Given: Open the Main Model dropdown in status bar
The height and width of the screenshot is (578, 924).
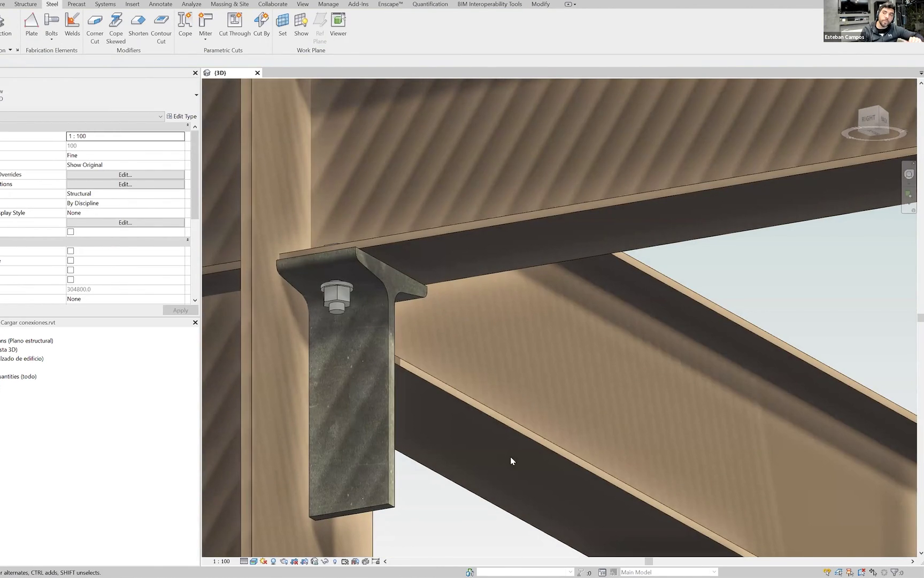Looking at the screenshot, I should pos(713,572).
